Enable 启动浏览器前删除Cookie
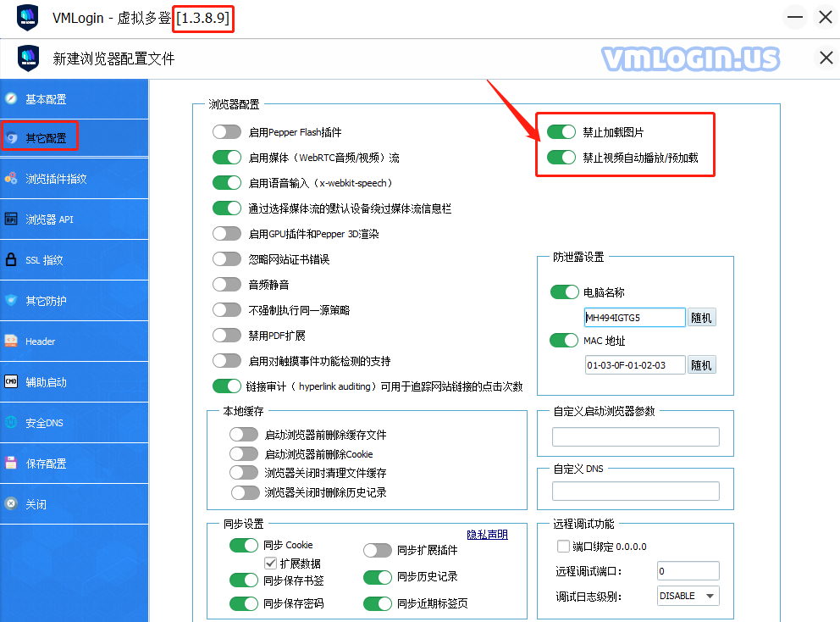 [x=244, y=453]
